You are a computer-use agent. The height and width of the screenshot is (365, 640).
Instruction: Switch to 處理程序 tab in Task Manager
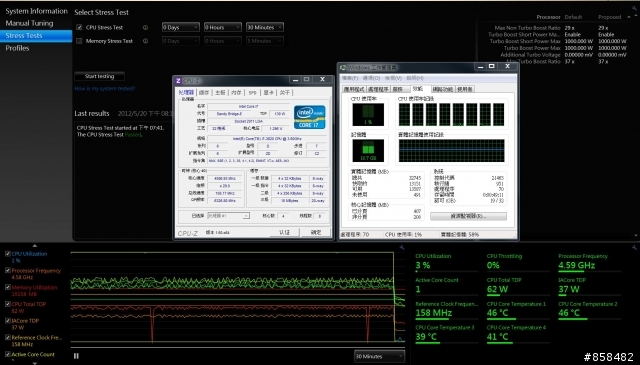pyautogui.click(x=378, y=89)
